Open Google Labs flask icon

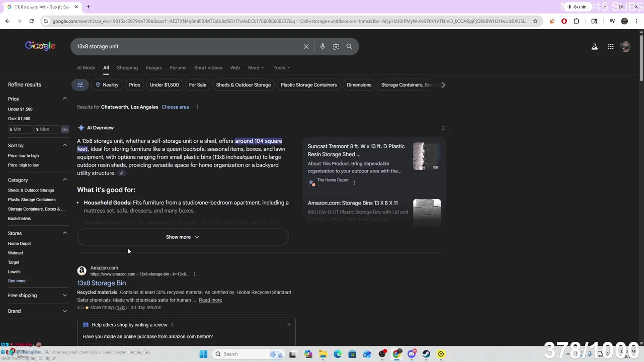[x=595, y=47]
